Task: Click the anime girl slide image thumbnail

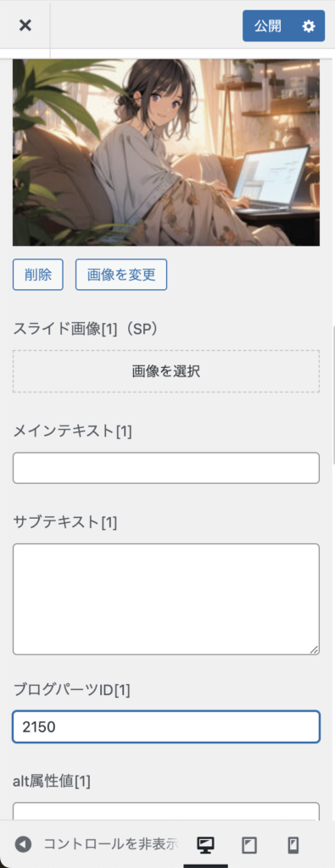Action: [166, 153]
